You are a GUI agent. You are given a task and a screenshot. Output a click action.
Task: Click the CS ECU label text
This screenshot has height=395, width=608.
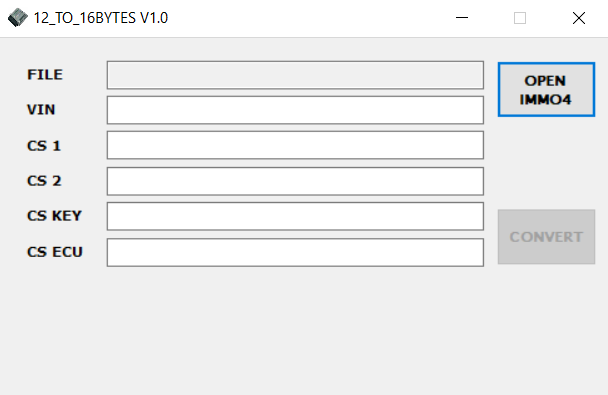coord(55,252)
